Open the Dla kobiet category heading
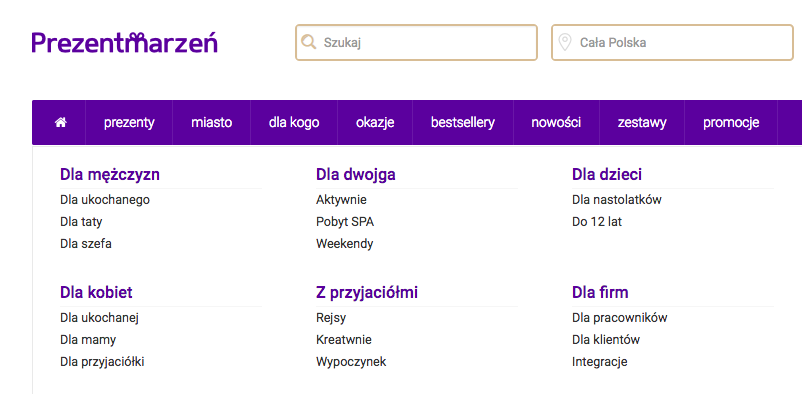 96,293
